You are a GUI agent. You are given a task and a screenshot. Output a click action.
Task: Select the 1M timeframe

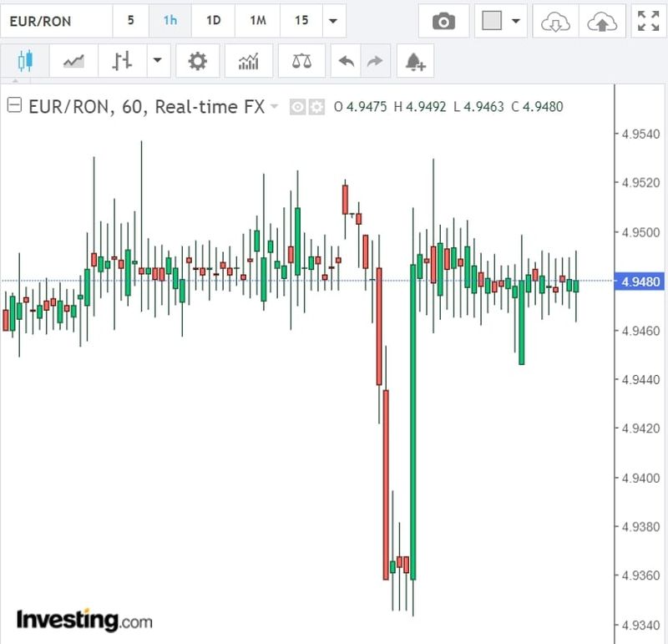[257, 21]
